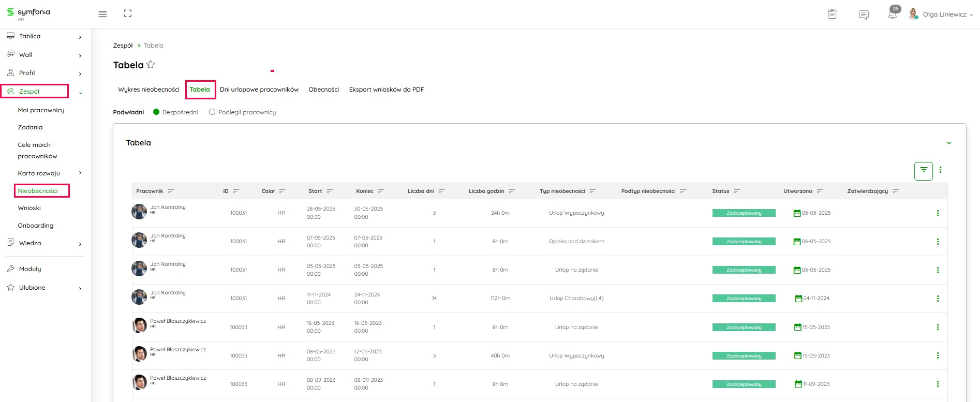Open table options three-dot menu
The image size is (980, 402).
click(940, 170)
